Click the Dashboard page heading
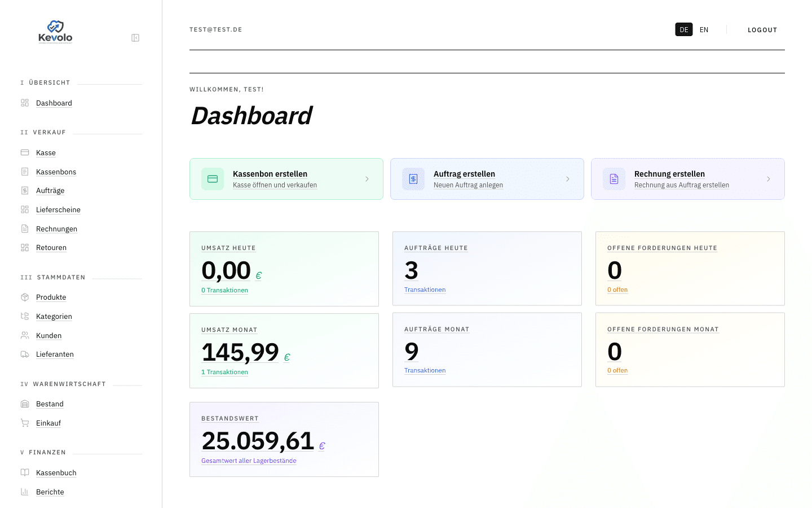The height and width of the screenshot is (508, 812). click(251, 116)
